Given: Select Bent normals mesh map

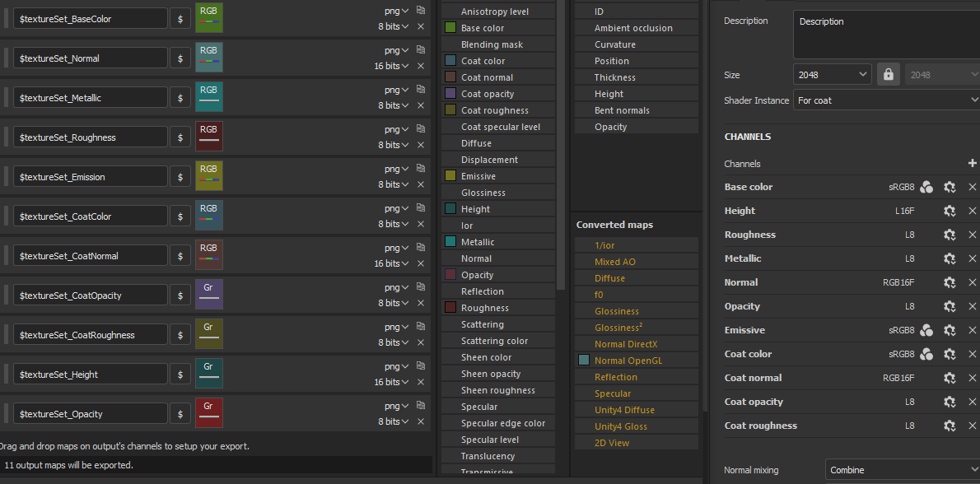Looking at the screenshot, I should click(637, 110).
